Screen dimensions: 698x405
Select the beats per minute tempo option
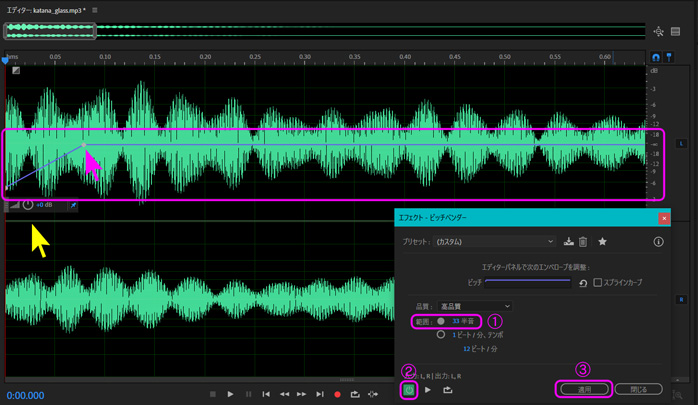[x=441, y=335]
